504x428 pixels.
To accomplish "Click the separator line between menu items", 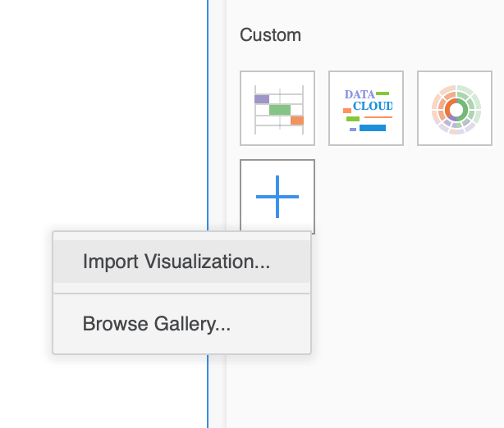I will (181, 293).
